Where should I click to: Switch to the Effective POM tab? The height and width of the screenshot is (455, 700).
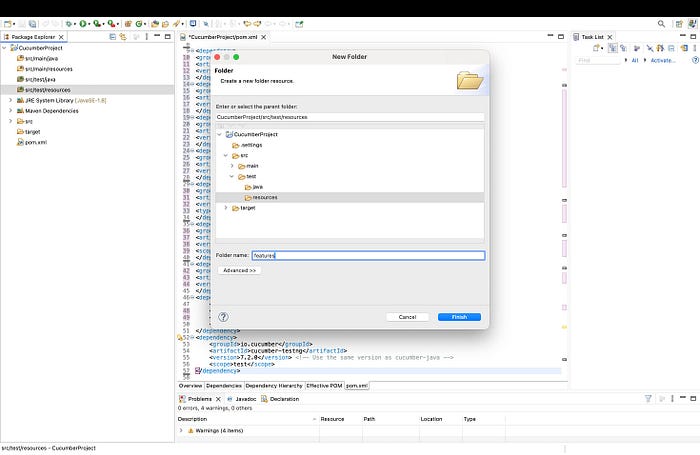click(x=324, y=385)
